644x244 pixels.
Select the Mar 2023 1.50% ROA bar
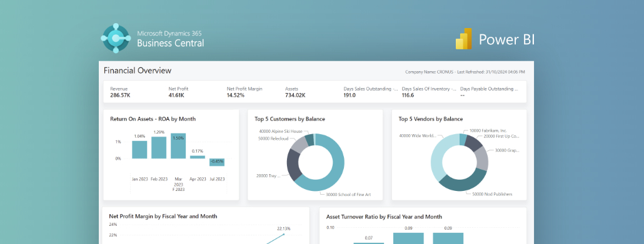(178, 145)
